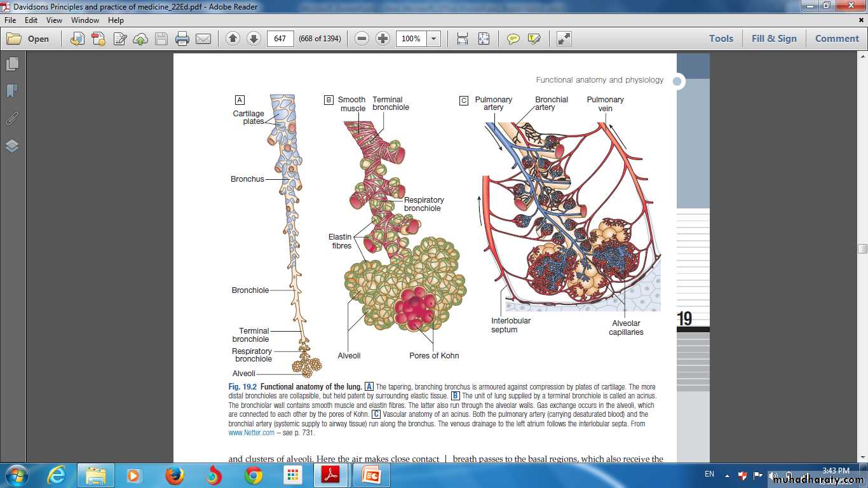
Task: Zoom out using the minus button
Action: click(362, 39)
